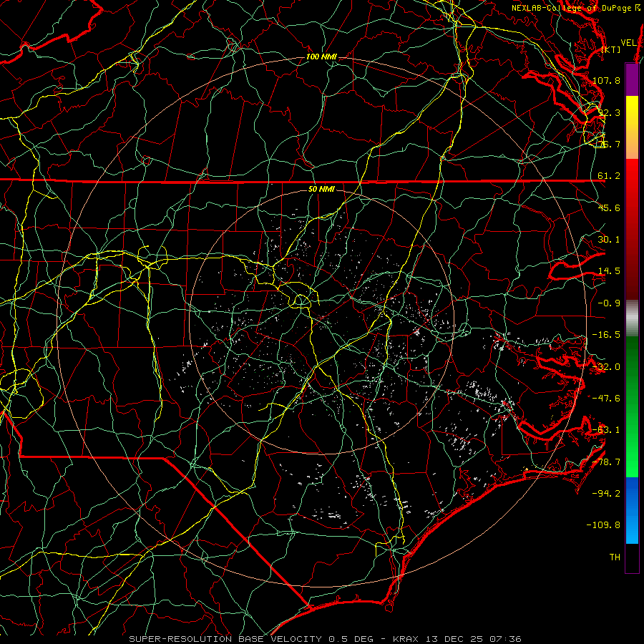Click the VEL legend title
The height and width of the screenshot is (644, 644).
[629, 43]
